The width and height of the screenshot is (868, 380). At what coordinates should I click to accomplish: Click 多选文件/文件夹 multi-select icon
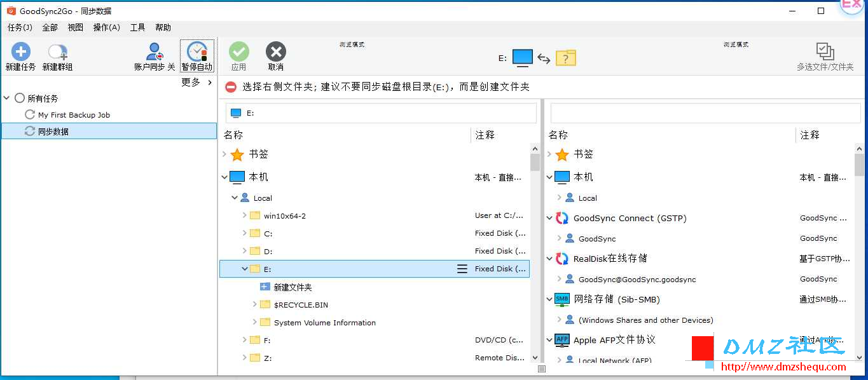[x=825, y=52]
